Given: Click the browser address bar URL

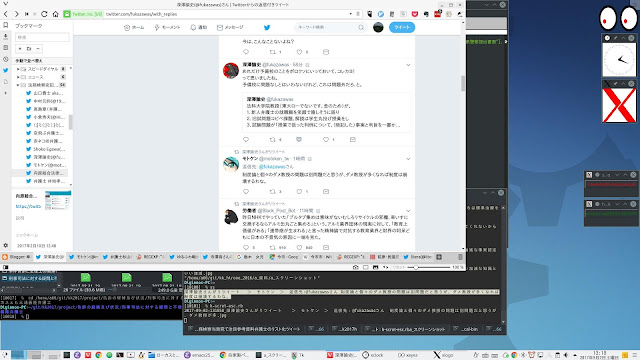Looking at the screenshot, I should click(141, 14).
